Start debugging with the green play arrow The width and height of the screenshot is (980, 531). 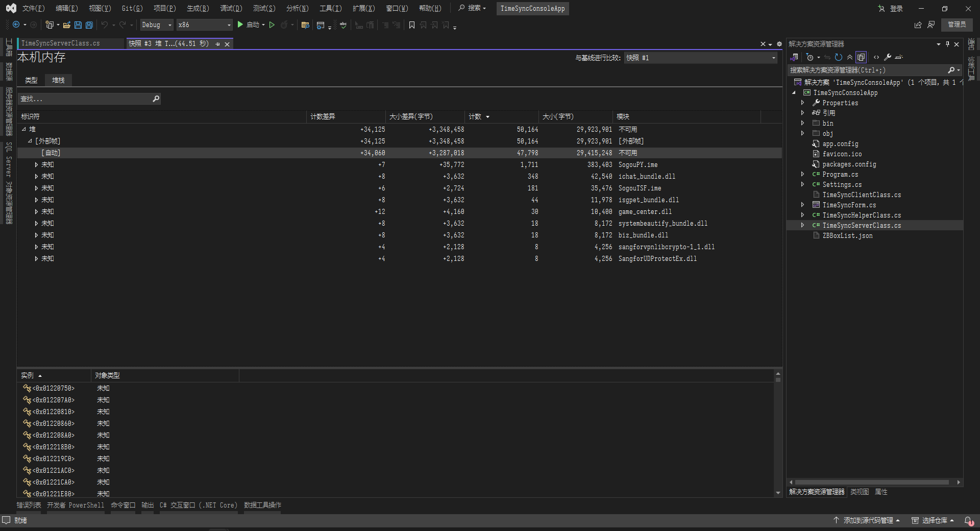point(240,25)
